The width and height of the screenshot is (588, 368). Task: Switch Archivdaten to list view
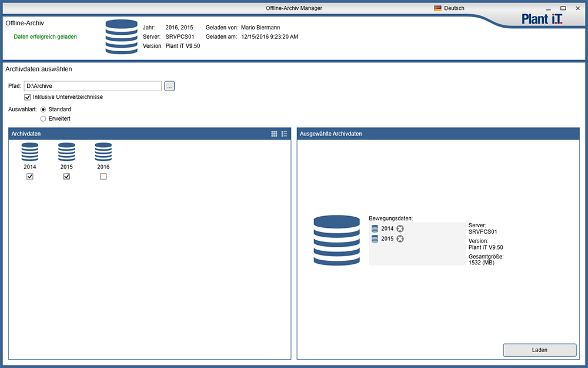(x=285, y=134)
